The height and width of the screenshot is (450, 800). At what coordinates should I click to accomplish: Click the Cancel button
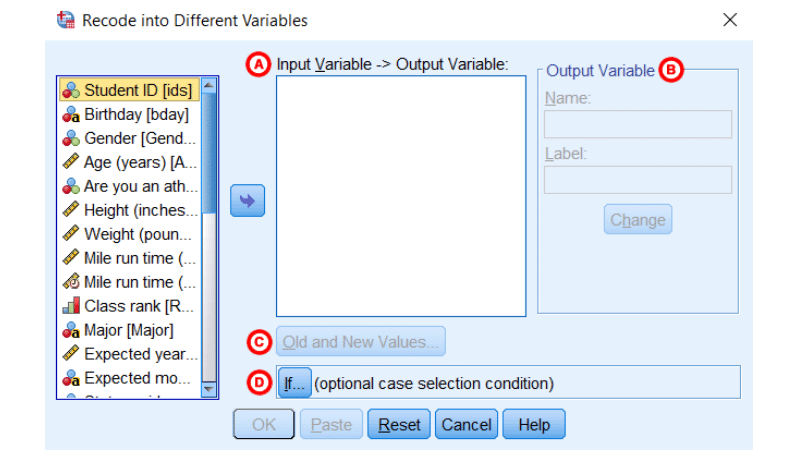tap(466, 424)
